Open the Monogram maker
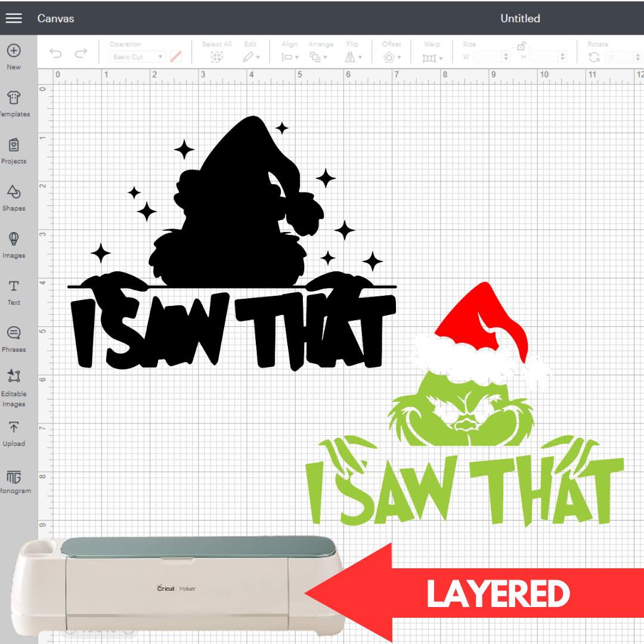The image size is (644, 644). (x=14, y=481)
